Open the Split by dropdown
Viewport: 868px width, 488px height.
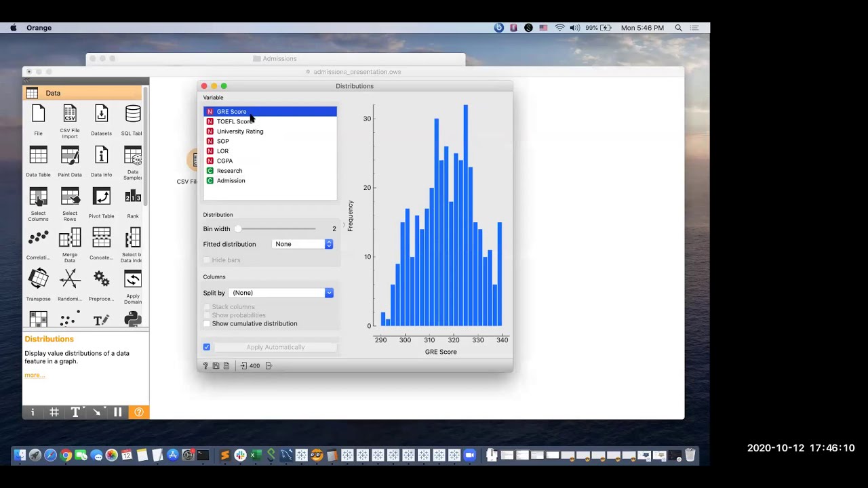coord(281,293)
